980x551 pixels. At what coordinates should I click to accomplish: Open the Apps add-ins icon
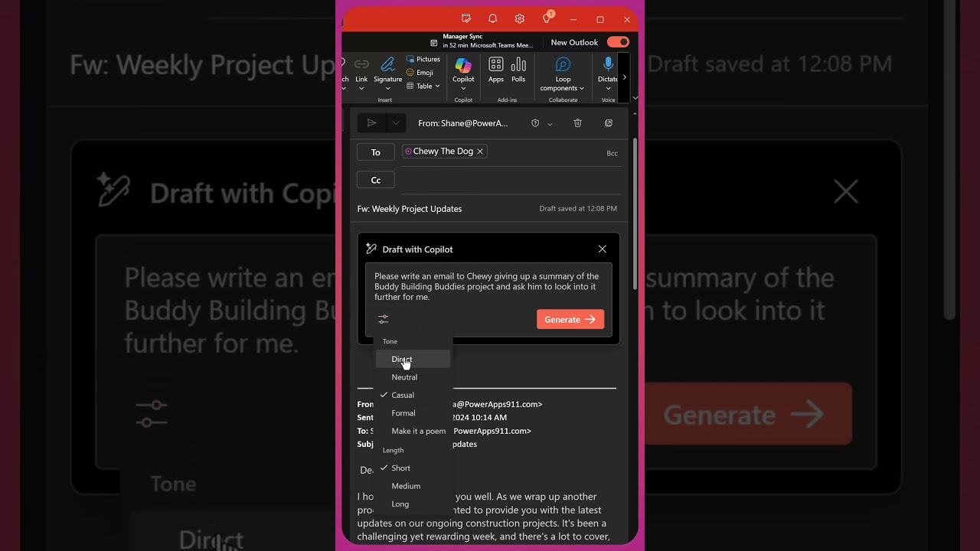tap(496, 70)
